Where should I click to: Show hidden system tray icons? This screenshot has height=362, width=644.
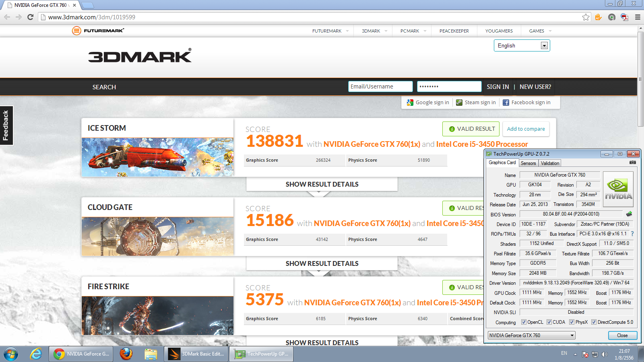[x=575, y=354]
